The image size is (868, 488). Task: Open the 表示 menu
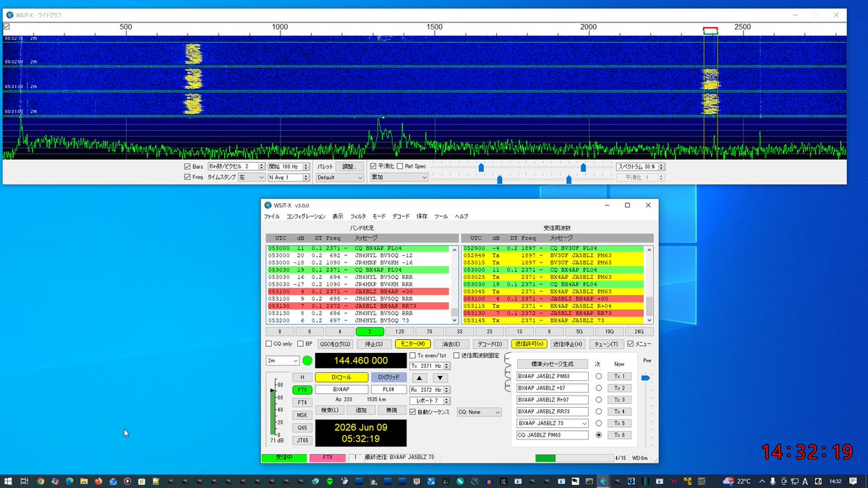click(339, 216)
